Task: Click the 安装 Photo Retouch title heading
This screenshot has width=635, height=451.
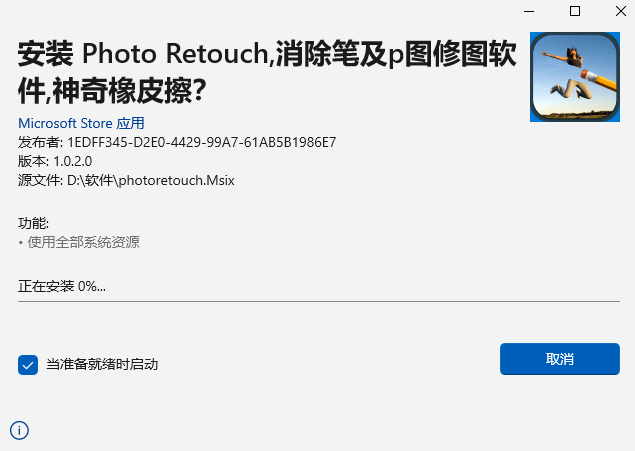Action: [x=267, y=54]
